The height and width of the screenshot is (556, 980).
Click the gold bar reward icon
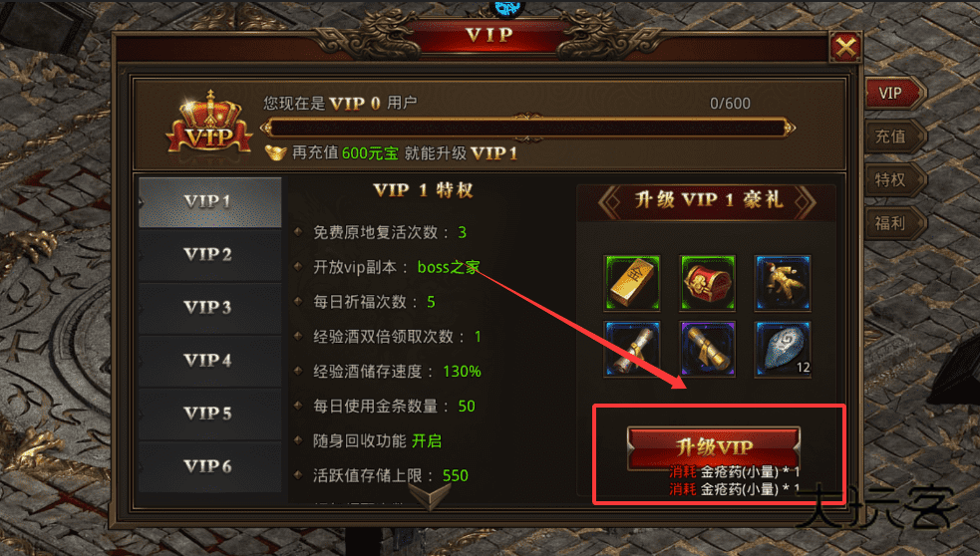(x=632, y=282)
